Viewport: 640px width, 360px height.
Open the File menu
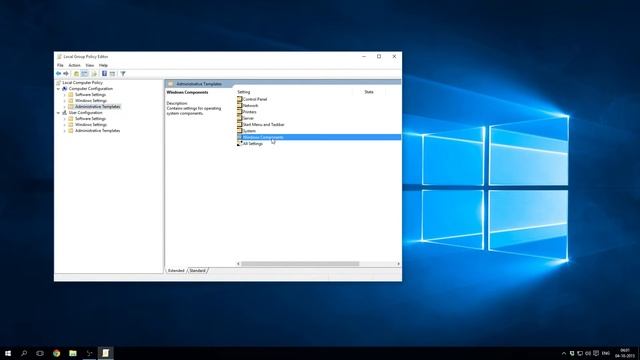(x=60, y=65)
